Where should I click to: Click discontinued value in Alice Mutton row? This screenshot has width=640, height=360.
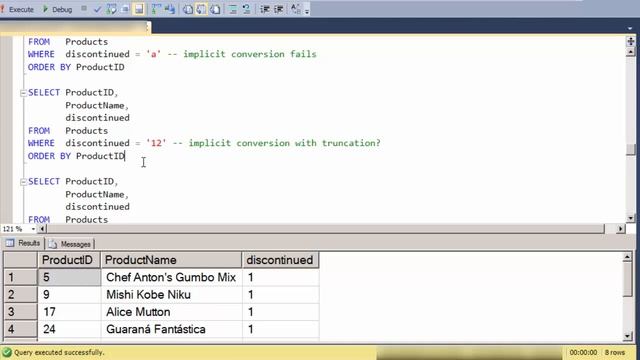[x=280, y=312]
